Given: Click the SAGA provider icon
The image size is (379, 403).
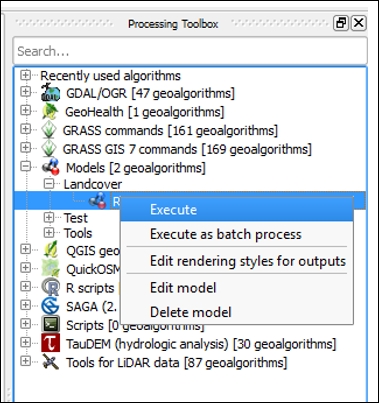Looking at the screenshot, I should click(50, 306).
